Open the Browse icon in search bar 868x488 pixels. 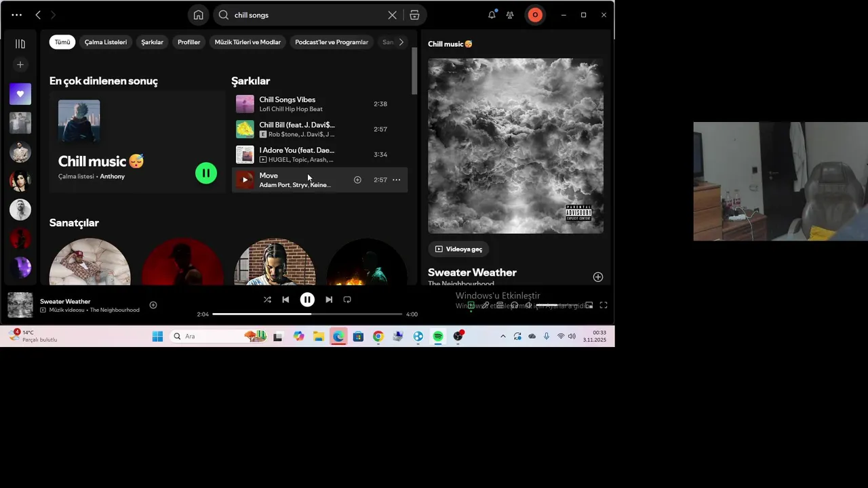click(x=414, y=15)
